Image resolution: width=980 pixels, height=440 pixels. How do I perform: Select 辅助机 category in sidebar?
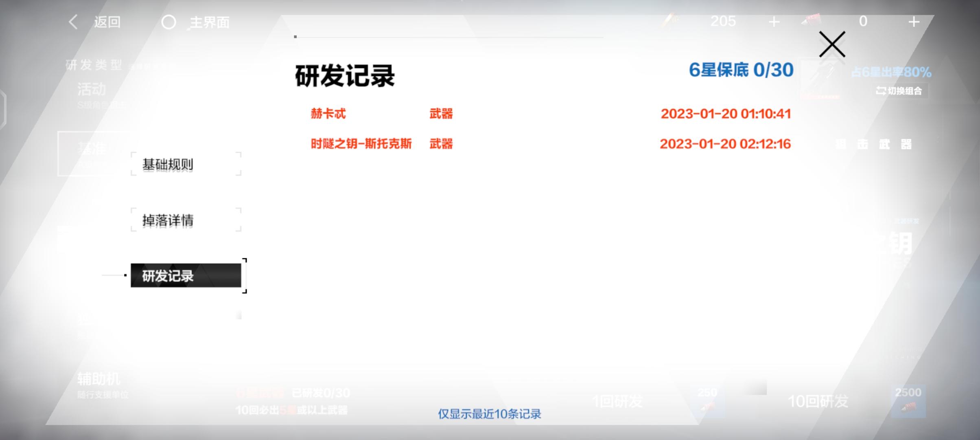[103, 385]
